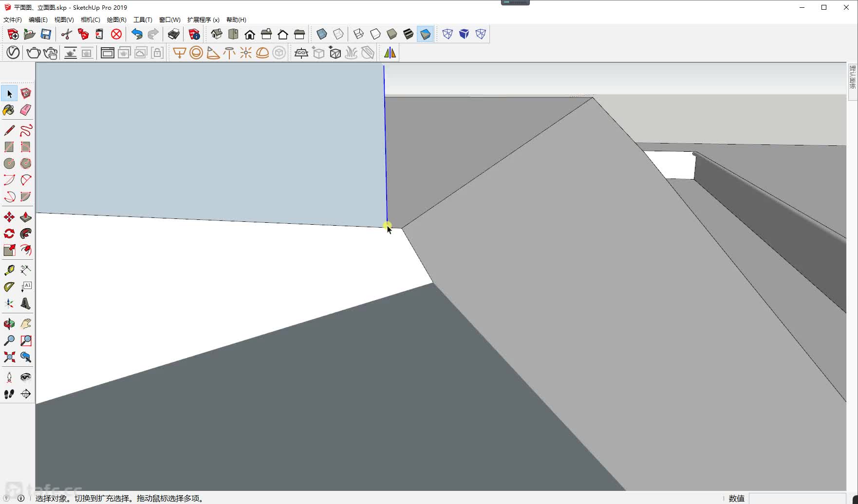This screenshot has height=504, width=858.
Task: Select the Selection arrow tool
Action: click(9, 93)
